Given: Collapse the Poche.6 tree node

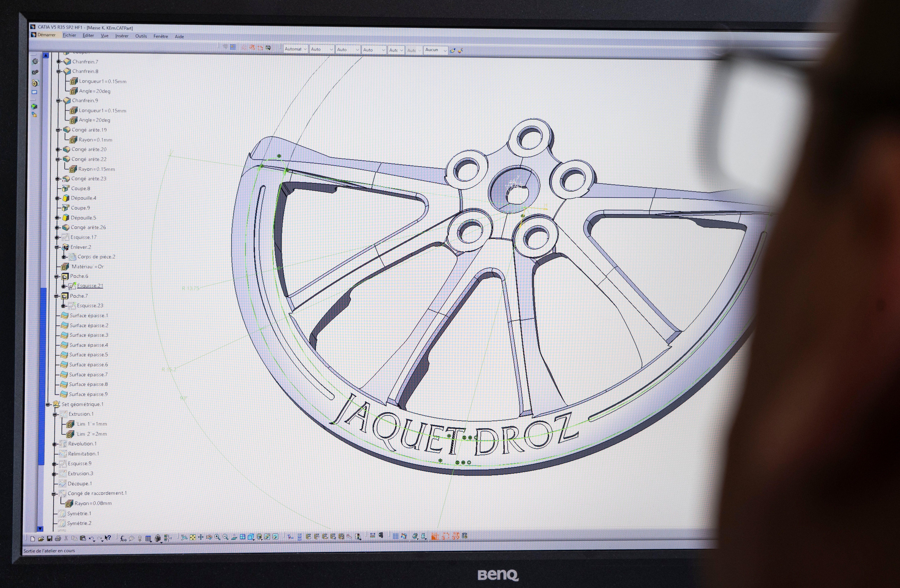Looking at the screenshot, I should [57, 276].
